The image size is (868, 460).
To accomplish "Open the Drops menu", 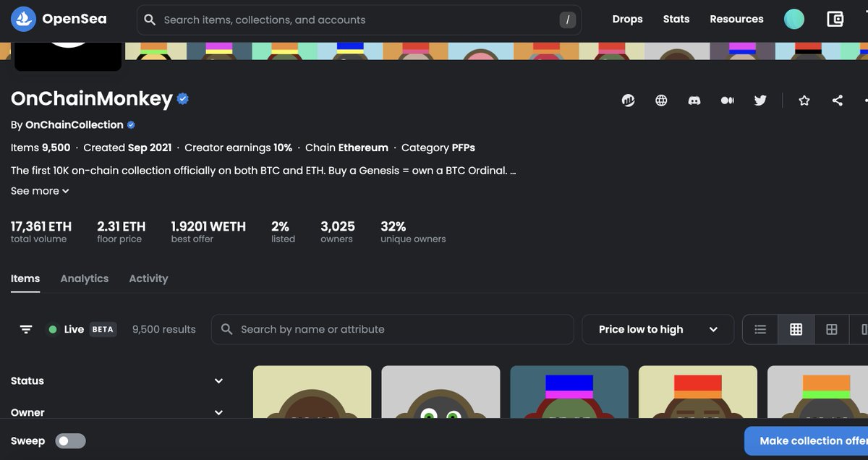I will (x=627, y=20).
